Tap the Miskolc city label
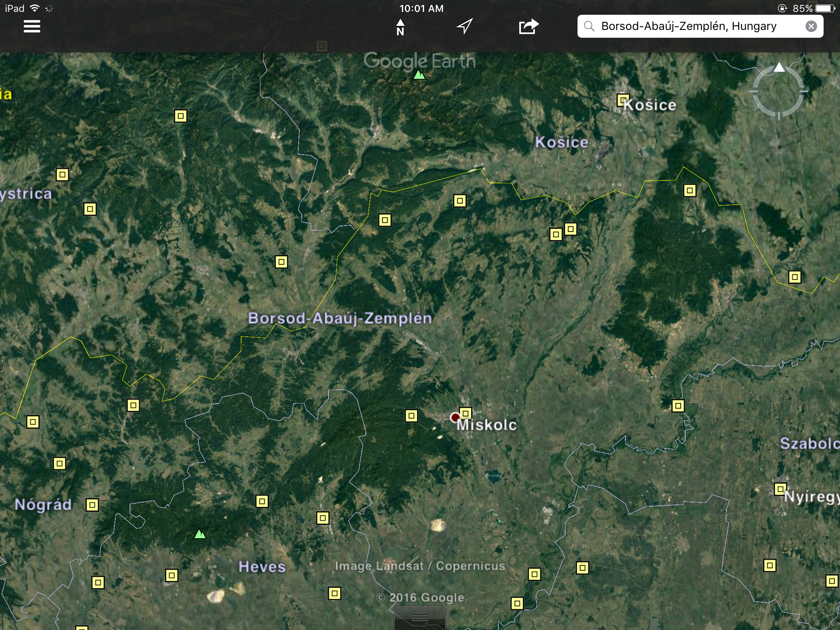Image resolution: width=840 pixels, height=630 pixels. coord(486,425)
